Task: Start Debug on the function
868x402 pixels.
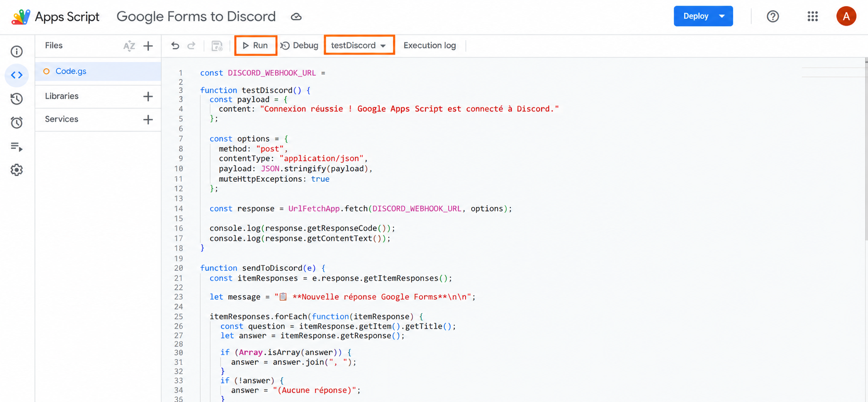Action: [x=300, y=46]
